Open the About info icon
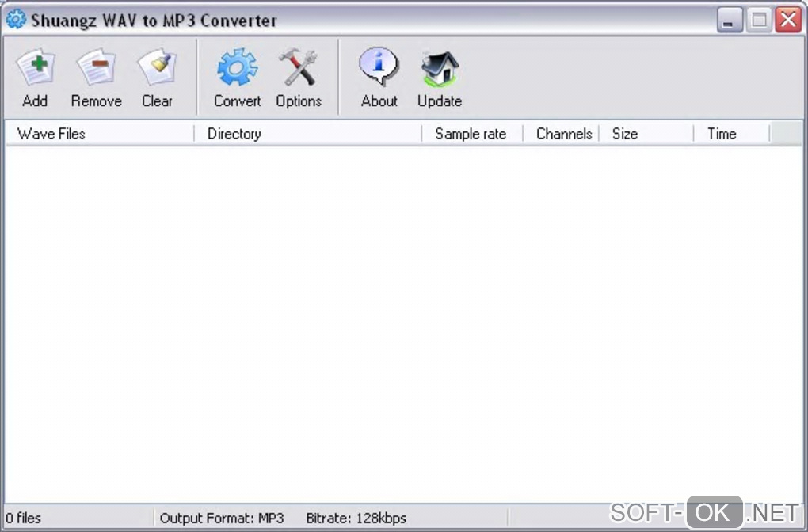Viewport: 808px width, 532px height. click(x=379, y=66)
